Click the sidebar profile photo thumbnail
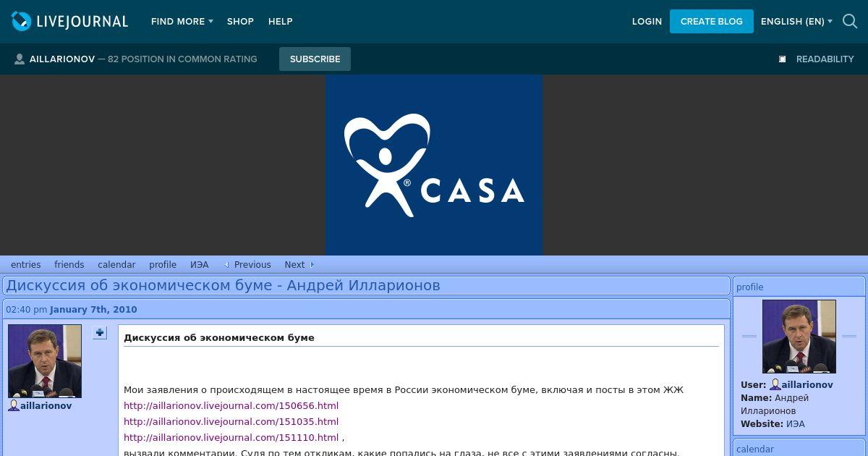The height and width of the screenshot is (456, 868). coord(799,337)
